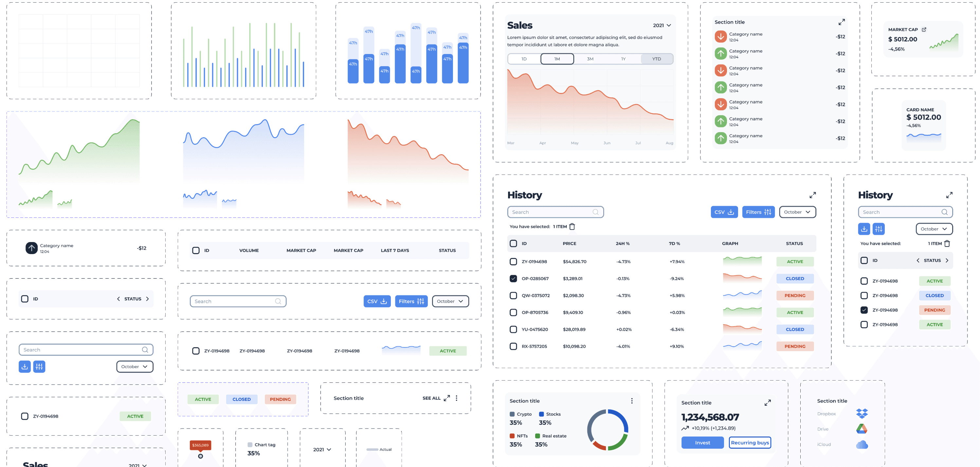The height and width of the screenshot is (467, 980).
Task: Click the Recurring buys button
Action: pyautogui.click(x=750, y=443)
